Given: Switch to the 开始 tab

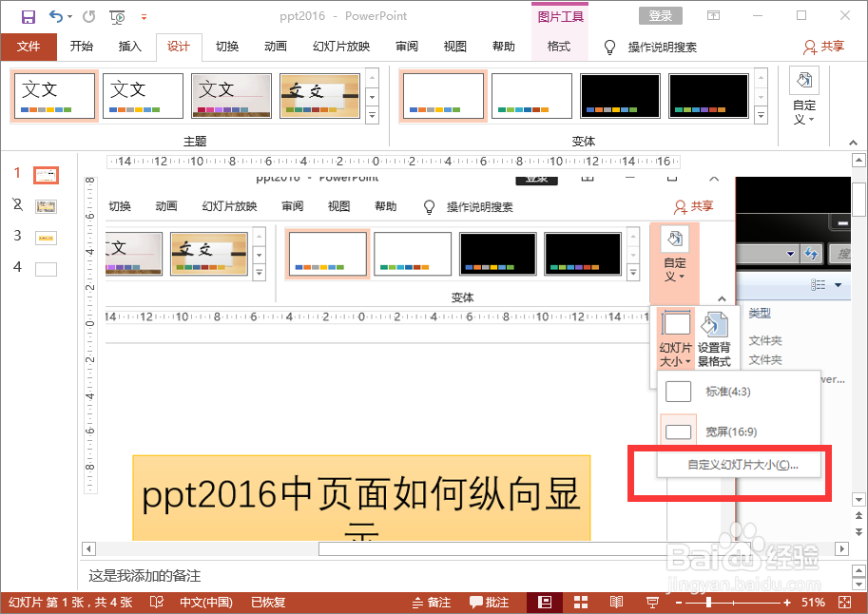Looking at the screenshot, I should pos(82,47).
